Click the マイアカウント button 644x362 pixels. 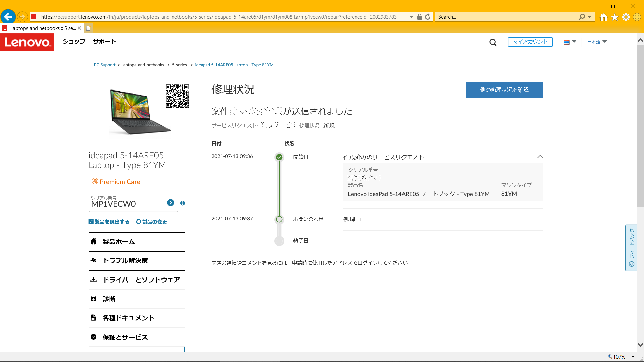pyautogui.click(x=530, y=42)
